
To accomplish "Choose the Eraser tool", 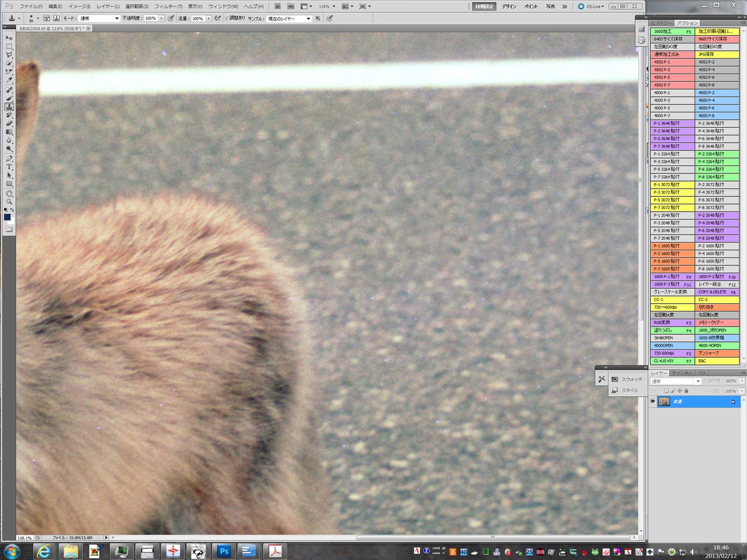I will 9,124.
